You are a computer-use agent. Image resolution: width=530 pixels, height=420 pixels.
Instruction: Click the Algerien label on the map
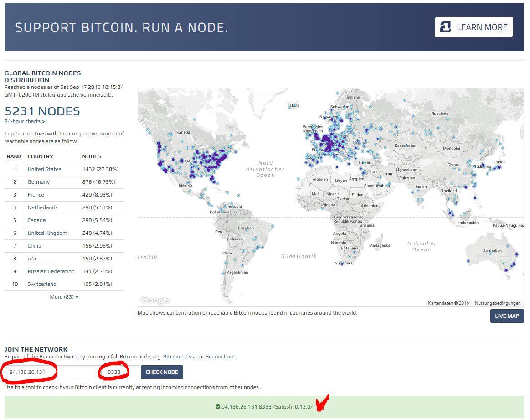pos(320,179)
